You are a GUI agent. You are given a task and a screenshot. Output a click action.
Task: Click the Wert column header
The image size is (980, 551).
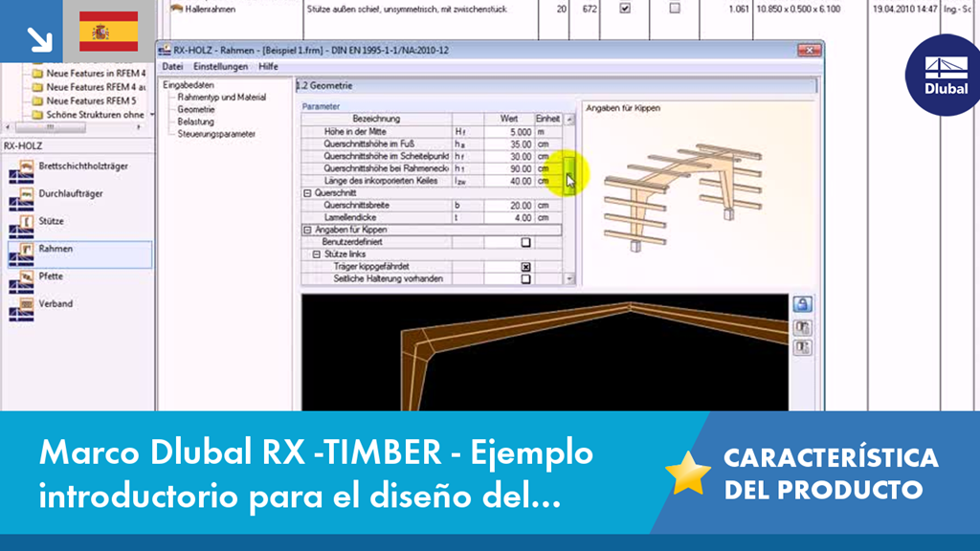[509, 119]
